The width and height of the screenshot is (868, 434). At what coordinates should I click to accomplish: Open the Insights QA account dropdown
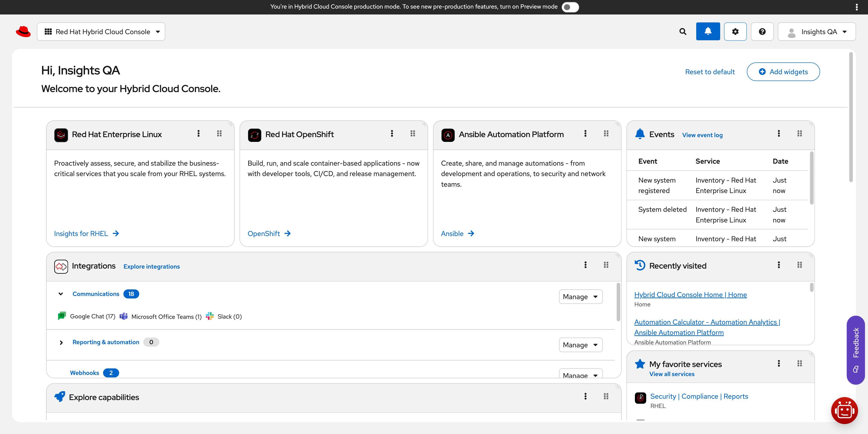coord(817,31)
